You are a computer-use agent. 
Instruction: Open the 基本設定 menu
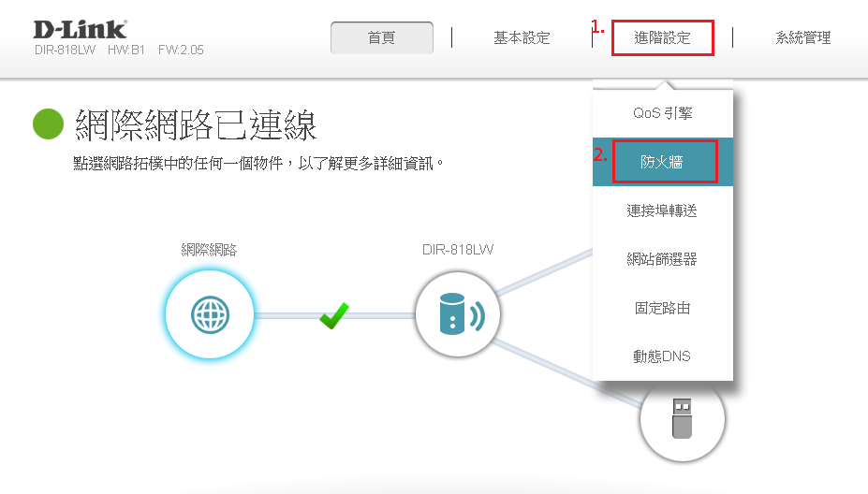pos(522,37)
